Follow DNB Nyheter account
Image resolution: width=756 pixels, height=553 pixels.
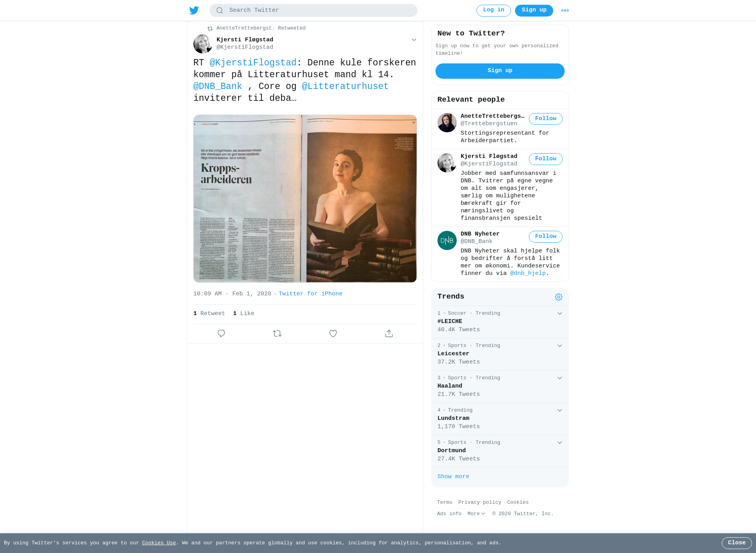tap(545, 237)
